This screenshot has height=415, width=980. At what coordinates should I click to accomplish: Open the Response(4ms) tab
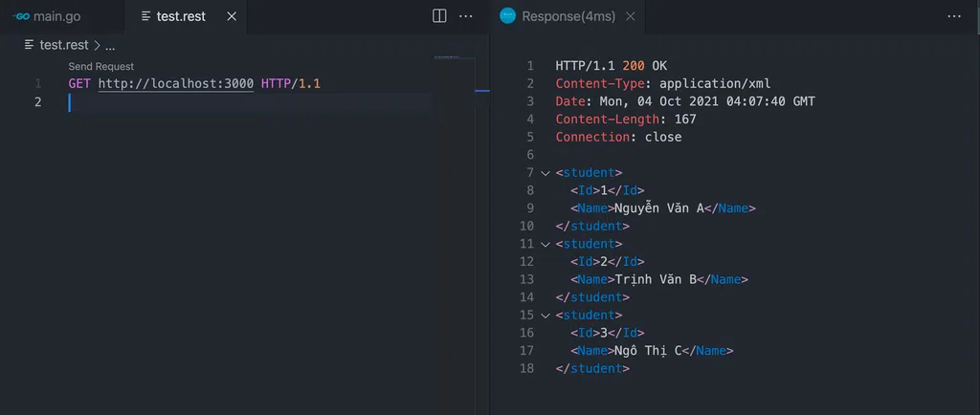click(568, 16)
